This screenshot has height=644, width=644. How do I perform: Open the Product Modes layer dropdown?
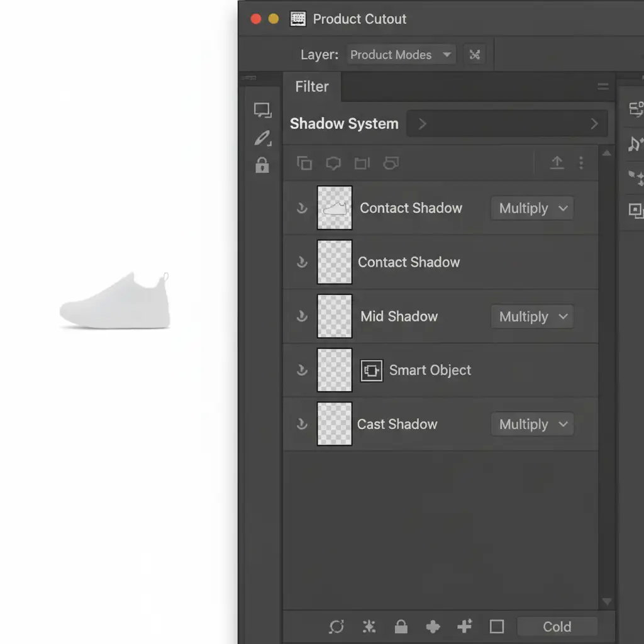tap(401, 55)
